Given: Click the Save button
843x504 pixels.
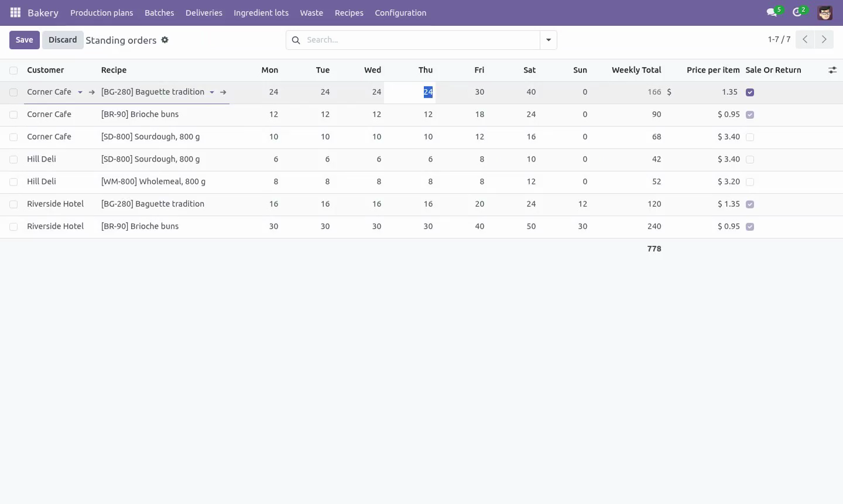Looking at the screenshot, I should (25, 40).
